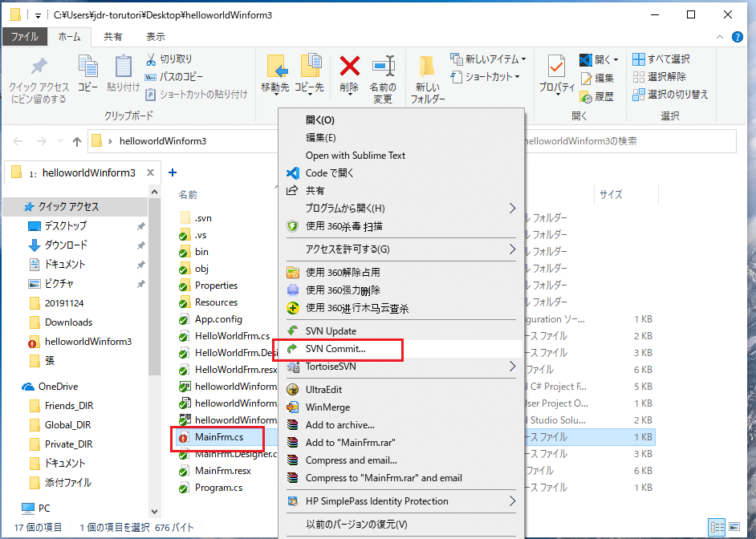756x539 pixels.
Task: Expand the Move to dropdown
Action: click(x=275, y=95)
